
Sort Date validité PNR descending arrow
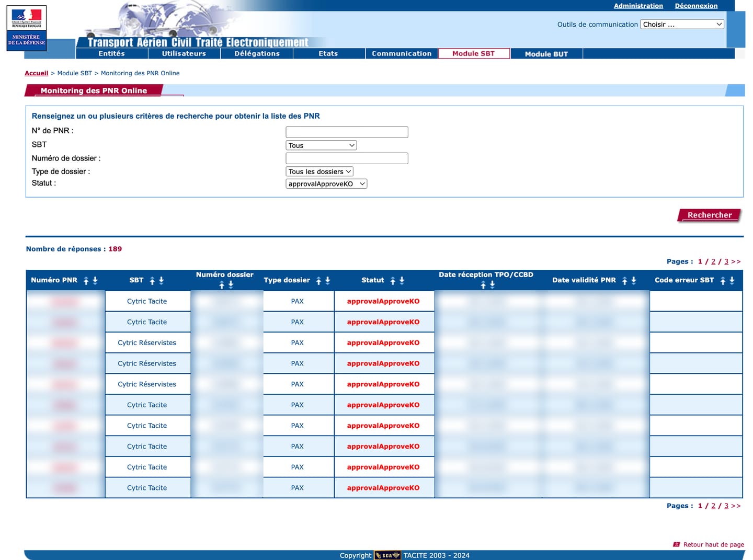pyautogui.click(x=634, y=281)
